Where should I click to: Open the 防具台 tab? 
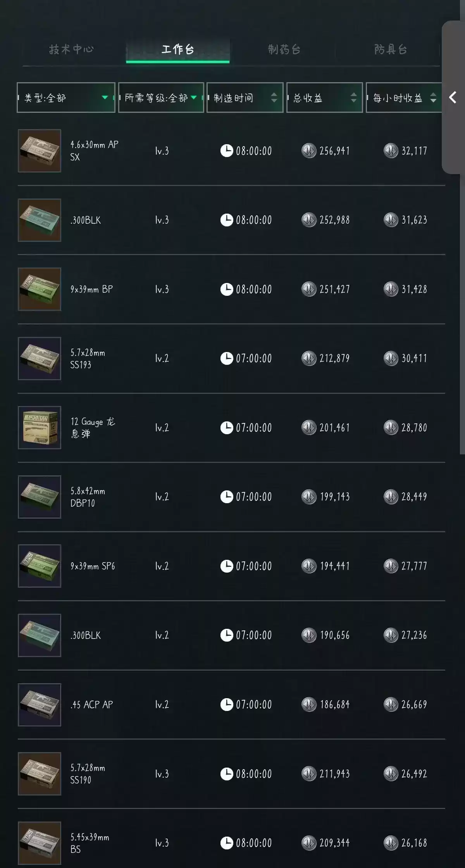coord(390,50)
